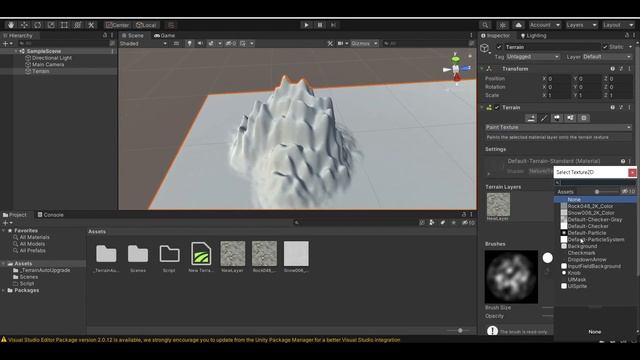This screenshot has width=640, height=360.
Task: Open the terrain Raise or Lower tab icon
Action: (531, 118)
